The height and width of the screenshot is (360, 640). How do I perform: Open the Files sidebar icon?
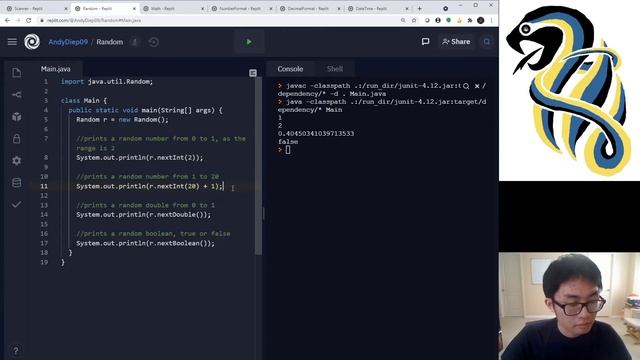(x=16, y=73)
